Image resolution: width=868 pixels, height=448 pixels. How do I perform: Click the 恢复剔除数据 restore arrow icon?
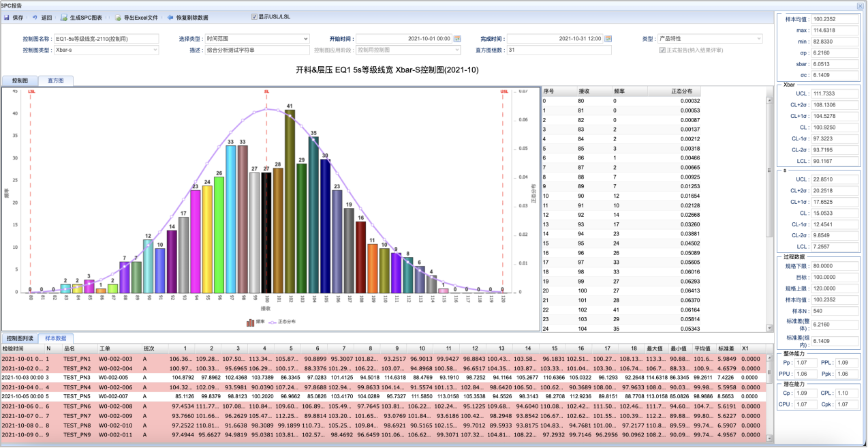(x=170, y=17)
